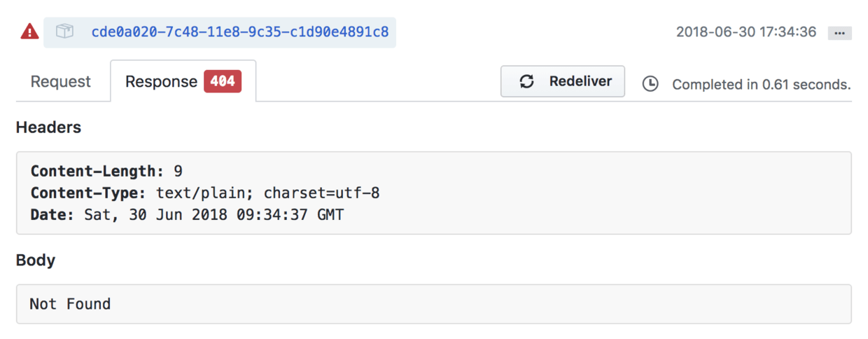
Task: Click the red 404 status badge
Action: point(223,81)
